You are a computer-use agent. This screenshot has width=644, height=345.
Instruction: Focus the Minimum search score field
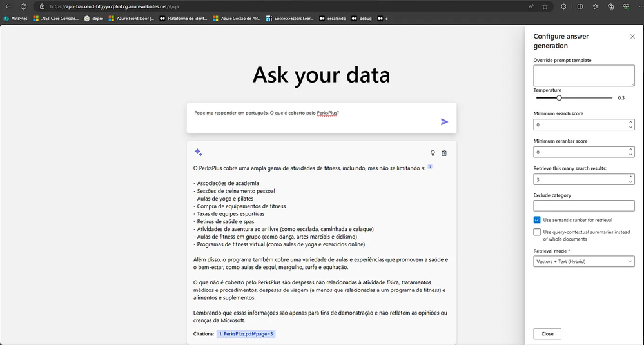pyautogui.click(x=583, y=124)
